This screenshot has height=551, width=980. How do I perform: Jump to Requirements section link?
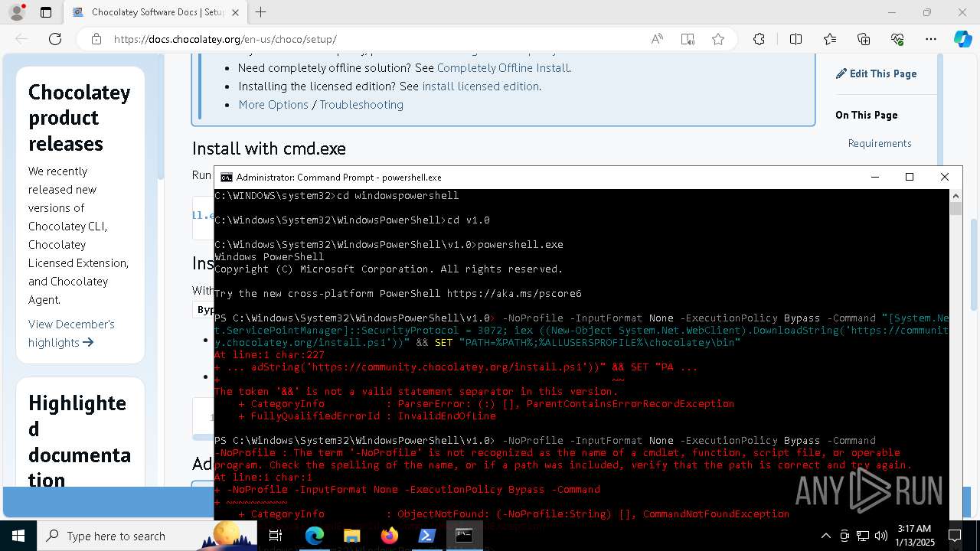pos(880,143)
